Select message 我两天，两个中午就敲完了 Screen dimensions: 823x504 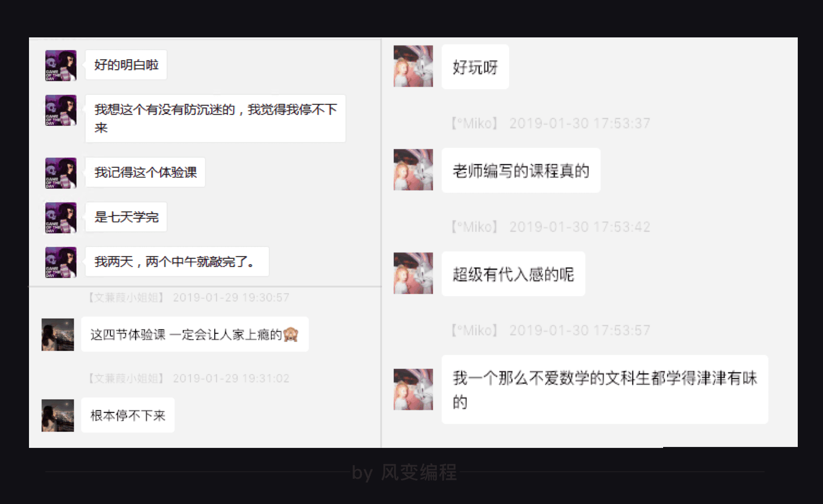(x=177, y=261)
